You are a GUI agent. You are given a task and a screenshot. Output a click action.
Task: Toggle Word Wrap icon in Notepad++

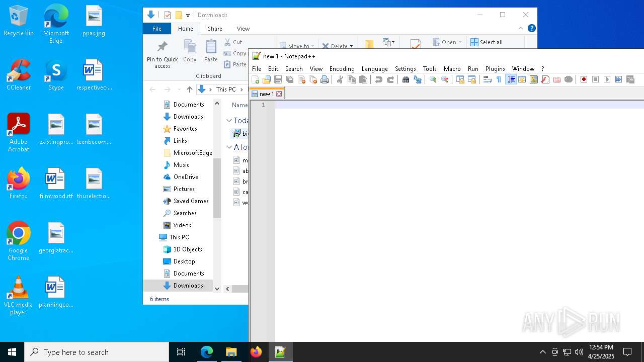488,79
